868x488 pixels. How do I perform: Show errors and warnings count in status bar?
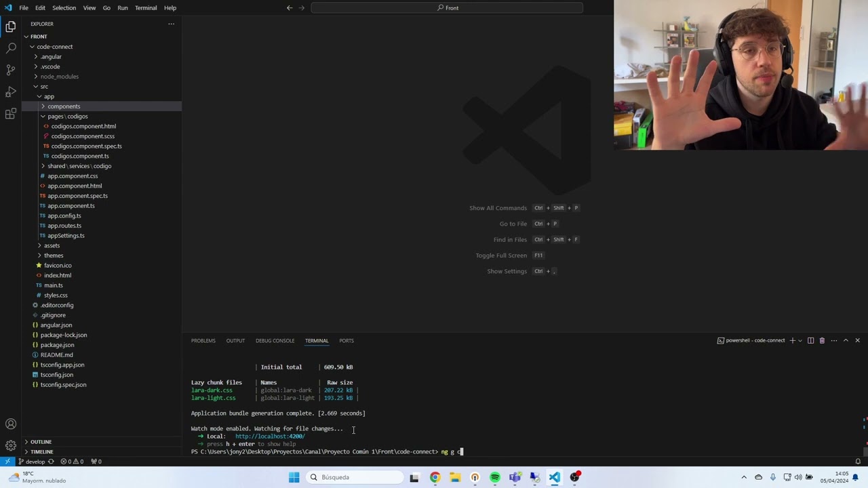pyautogui.click(x=72, y=462)
